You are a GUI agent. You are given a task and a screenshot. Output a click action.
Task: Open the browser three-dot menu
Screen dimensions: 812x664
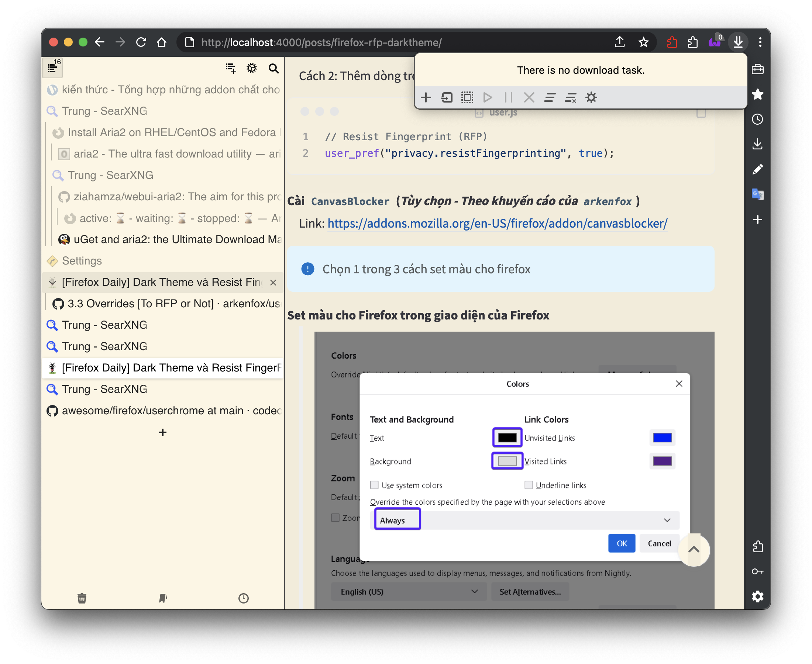760,42
